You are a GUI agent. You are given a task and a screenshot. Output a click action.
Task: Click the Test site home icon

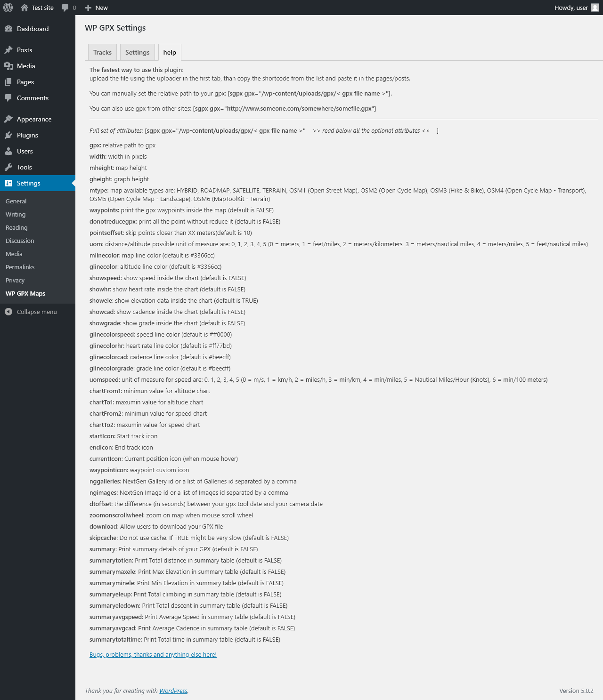(24, 8)
